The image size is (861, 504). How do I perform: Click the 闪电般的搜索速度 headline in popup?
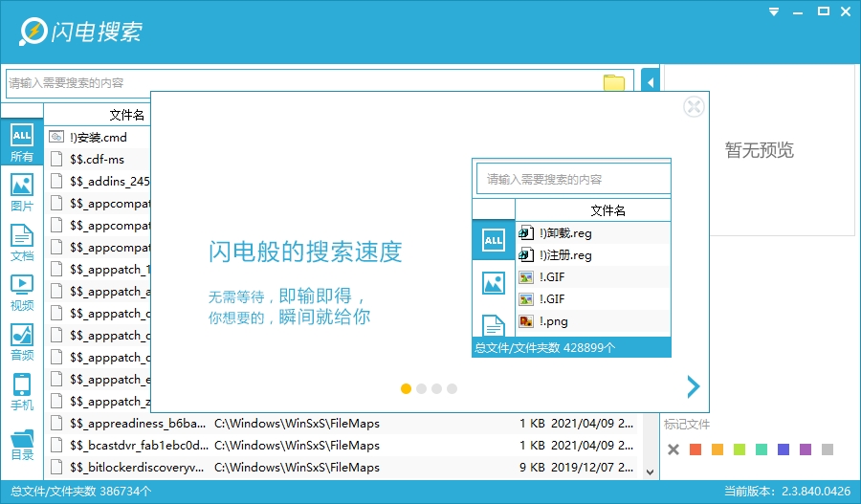tap(305, 252)
